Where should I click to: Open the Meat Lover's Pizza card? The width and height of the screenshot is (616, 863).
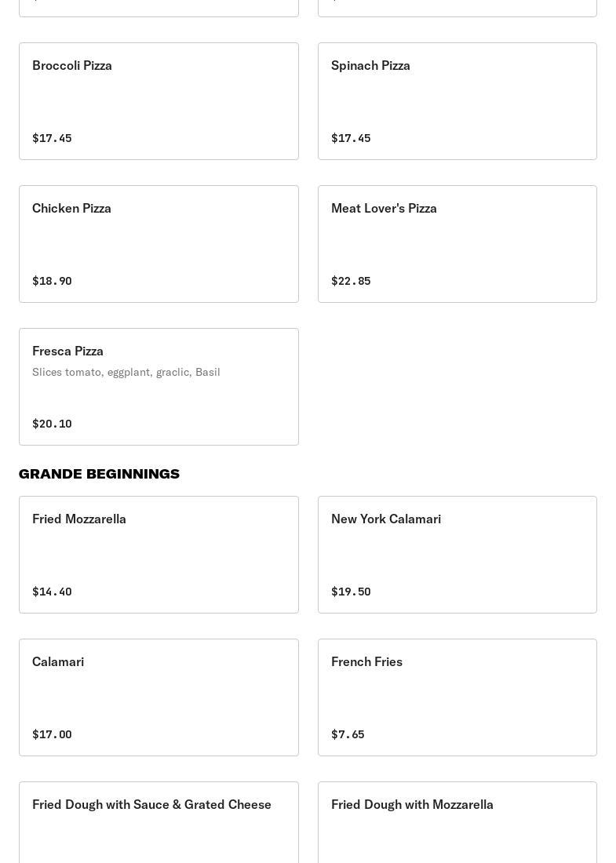coord(457,244)
